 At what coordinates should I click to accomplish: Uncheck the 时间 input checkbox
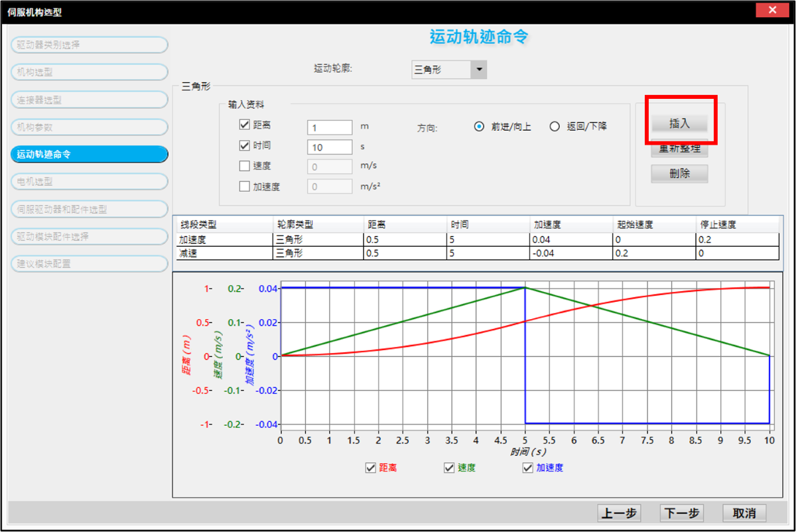pyautogui.click(x=243, y=145)
